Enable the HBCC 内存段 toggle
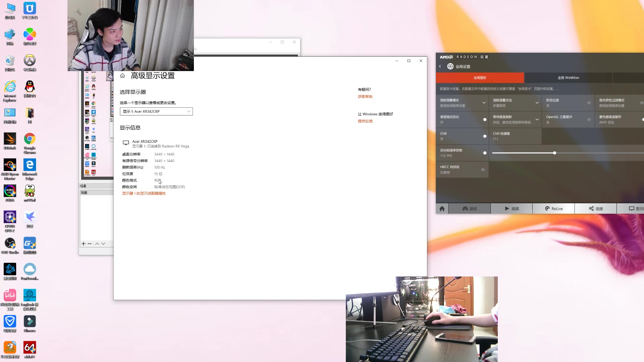Screen dimensions: 644x362 [x=483, y=170]
